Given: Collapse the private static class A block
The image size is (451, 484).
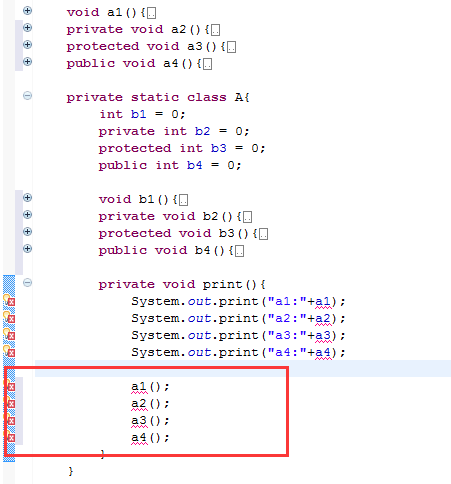Looking at the screenshot, I should coord(27,96).
